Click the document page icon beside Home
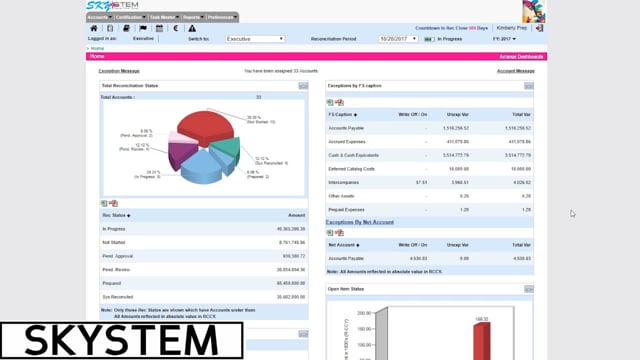640x360 pixels. click(x=110, y=28)
